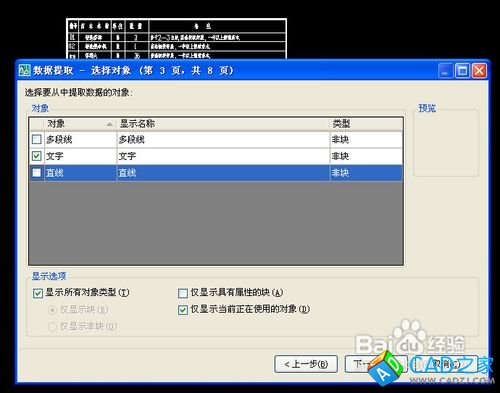Click the 预览 preview pane

coord(446,143)
